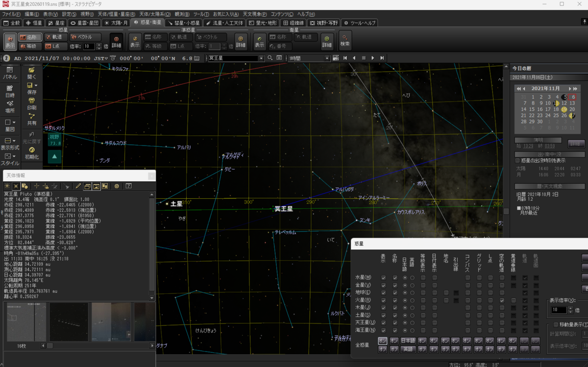Click the play forward control
The height and width of the screenshot is (367, 588).
(373, 58)
